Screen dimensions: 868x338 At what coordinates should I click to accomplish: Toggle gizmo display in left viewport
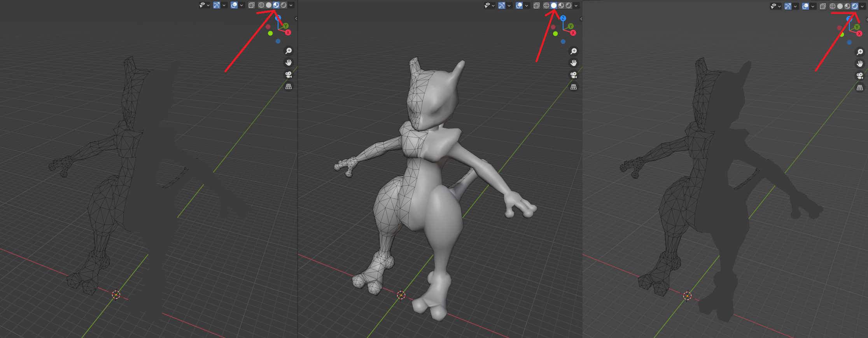(x=217, y=5)
